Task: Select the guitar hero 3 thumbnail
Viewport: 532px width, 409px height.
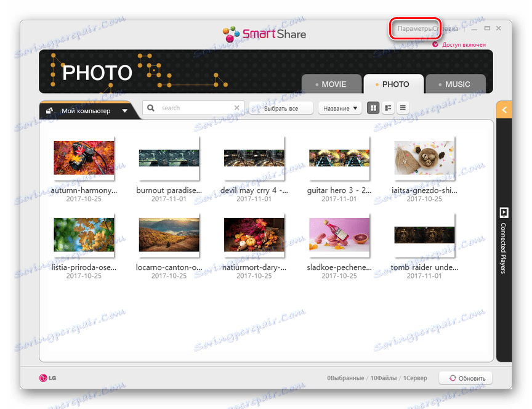Action: coord(339,158)
